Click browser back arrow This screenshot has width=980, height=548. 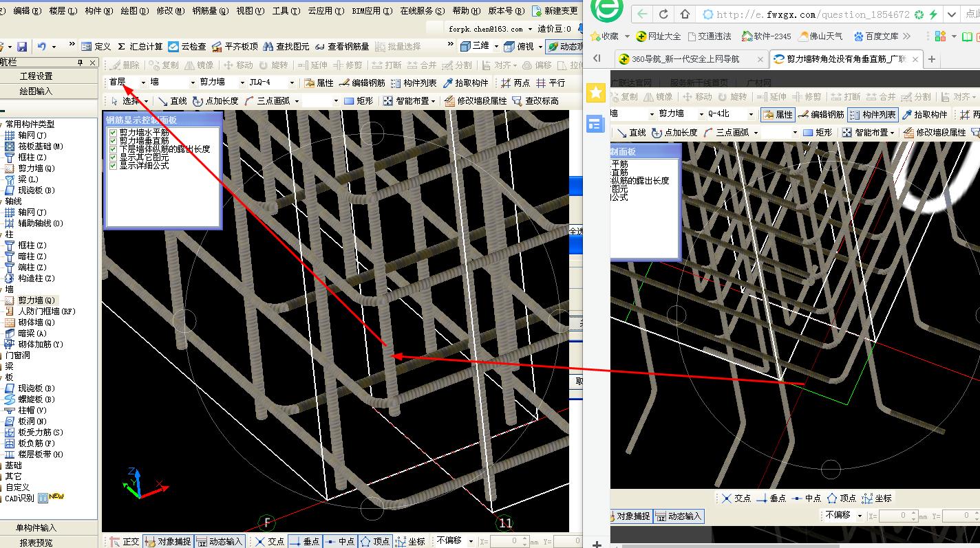642,14
